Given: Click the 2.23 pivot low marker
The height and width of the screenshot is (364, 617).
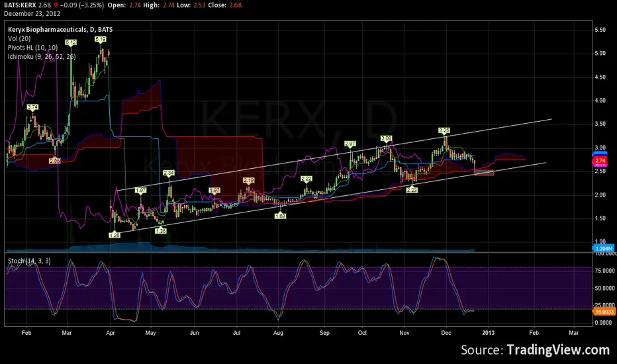Looking at the screenshot, I should [412, 190].
